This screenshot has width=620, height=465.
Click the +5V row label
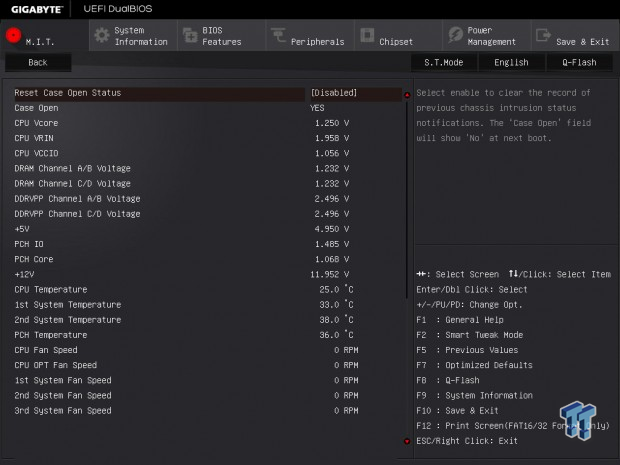(x=22, y=229)
